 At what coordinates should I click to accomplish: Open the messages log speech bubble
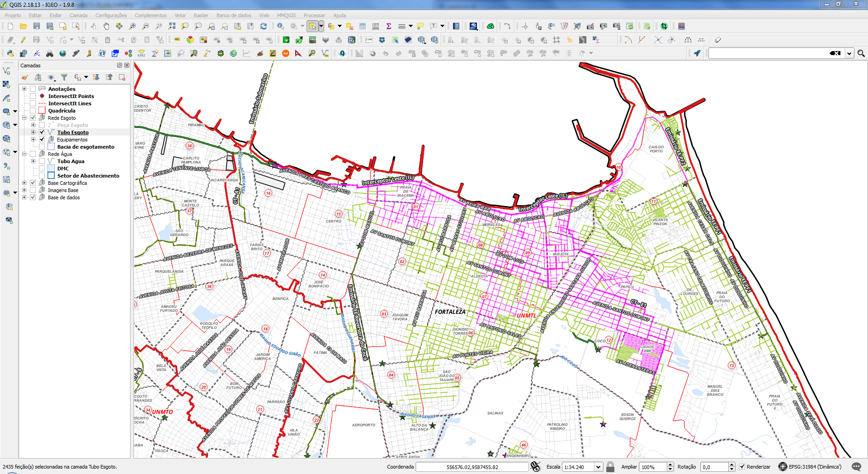pyautogui.click(x=856, y=467)
